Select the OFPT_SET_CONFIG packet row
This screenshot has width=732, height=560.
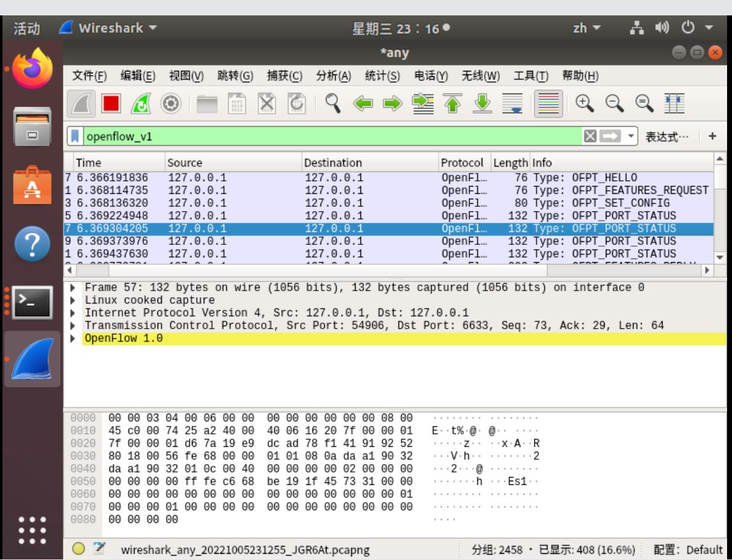coord(388,202)
